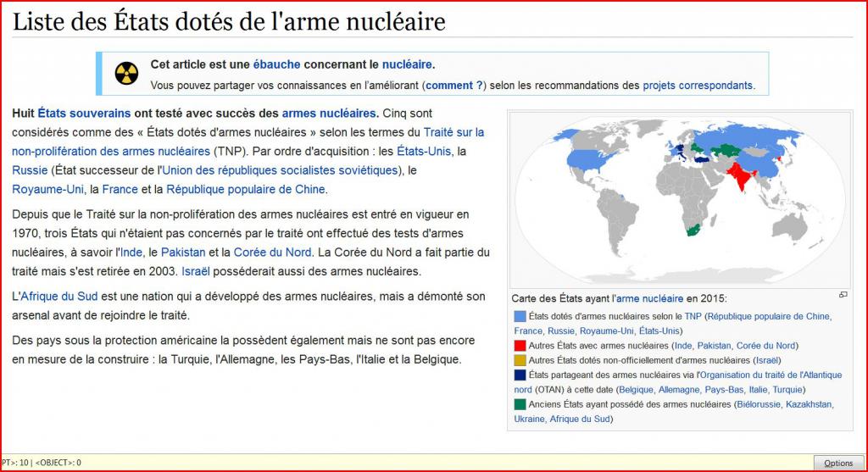Follow 'non-prolifération des armes nucléaires' link
Image resolution: width=868 pixels, height=472 pixels.
pos(111,151)
